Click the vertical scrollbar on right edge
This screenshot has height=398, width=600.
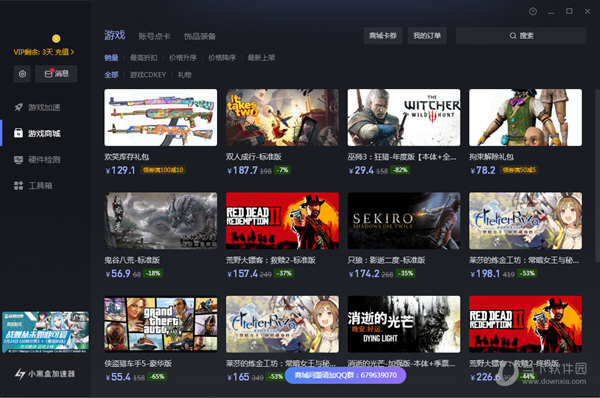tap(597, 176)
